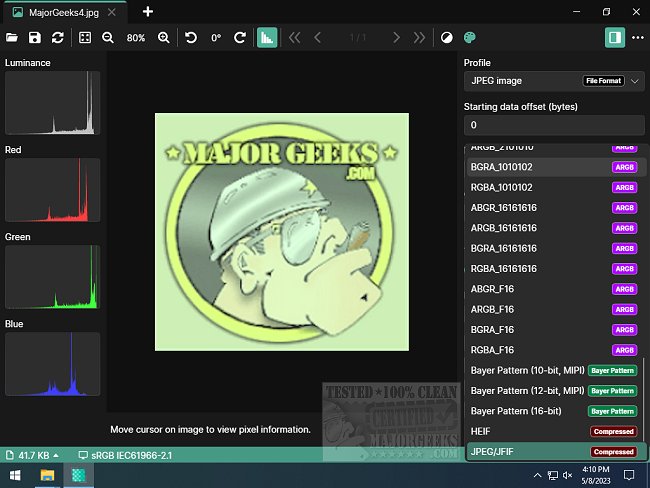Click the fit-to-window icon
This screenshot has width=650, height=488.
tap(85, 37)
